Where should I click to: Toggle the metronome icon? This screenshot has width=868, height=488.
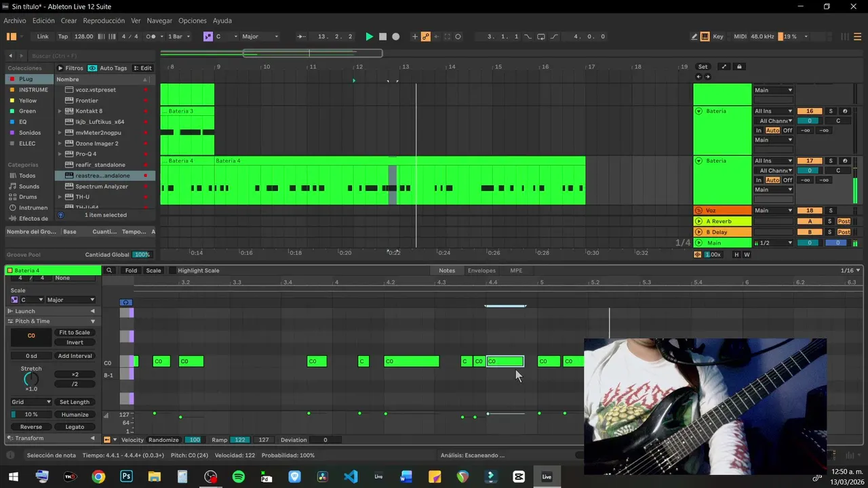151,37
